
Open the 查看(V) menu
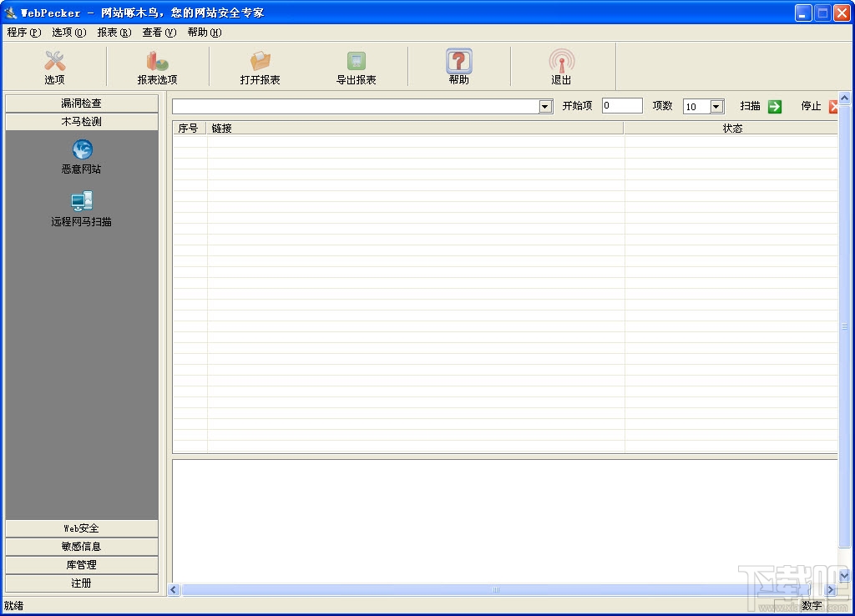[159, 33]
